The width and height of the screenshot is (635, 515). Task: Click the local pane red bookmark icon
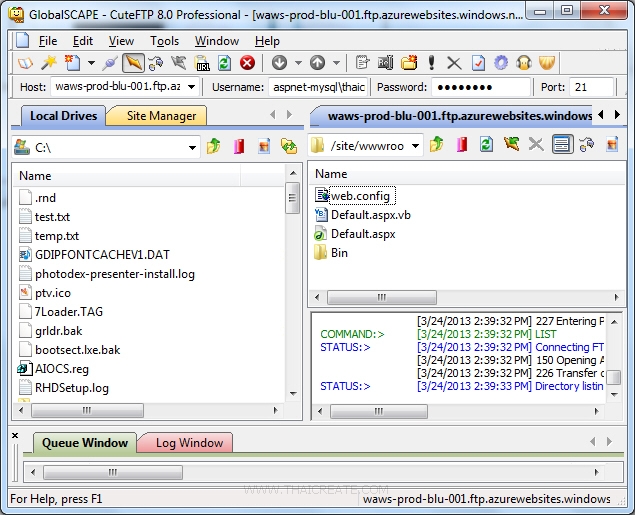[239, 146]
